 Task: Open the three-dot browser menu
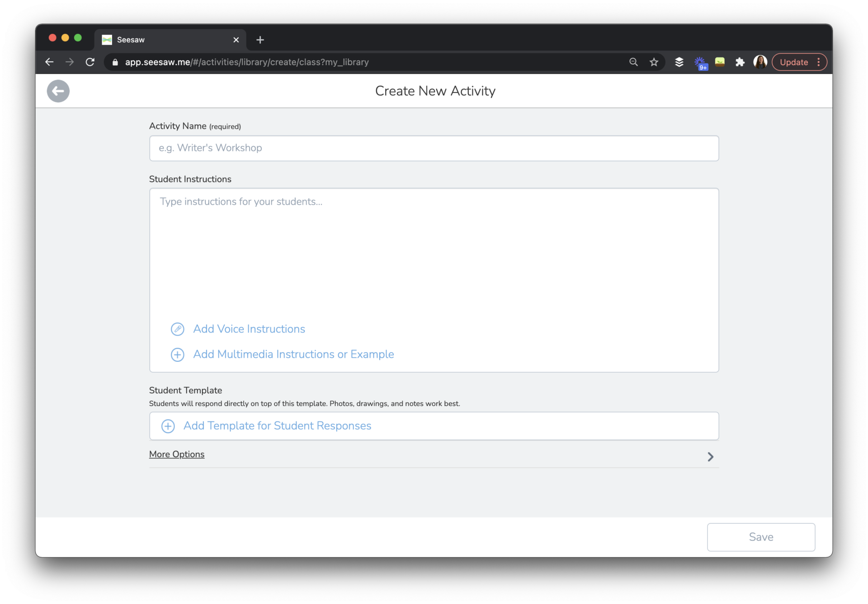click(819, 62)
